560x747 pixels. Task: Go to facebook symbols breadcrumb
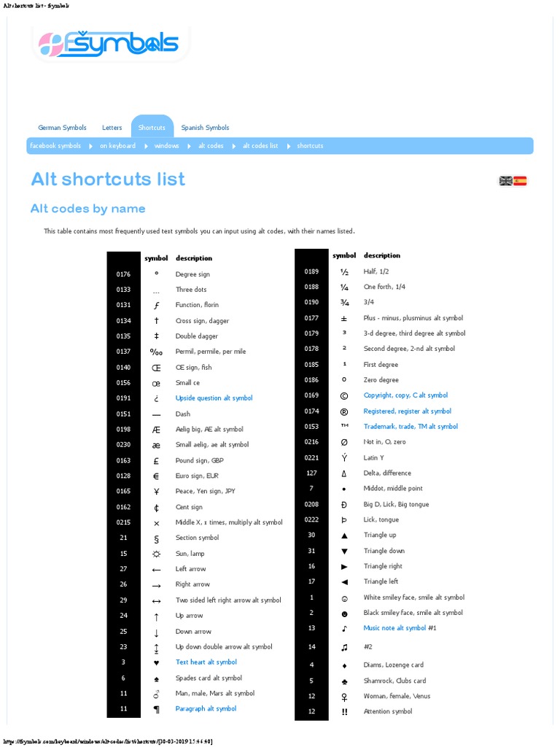click(55, 146)
